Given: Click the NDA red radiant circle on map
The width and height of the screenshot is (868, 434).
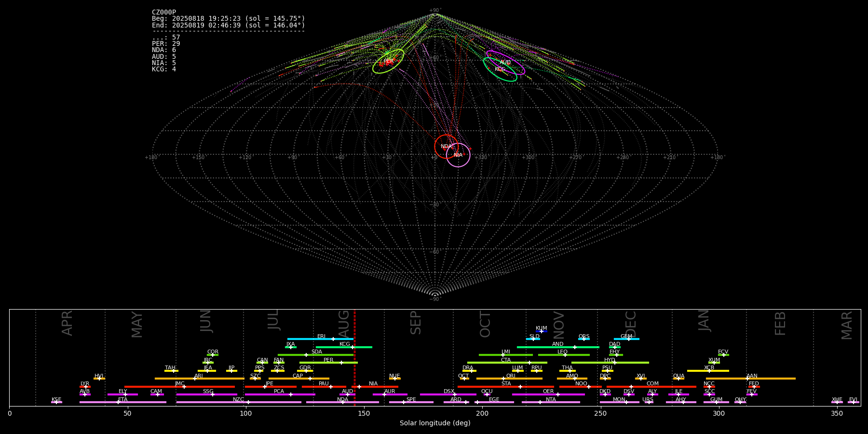Looking at the screenshot, I should tap(446, 147).
